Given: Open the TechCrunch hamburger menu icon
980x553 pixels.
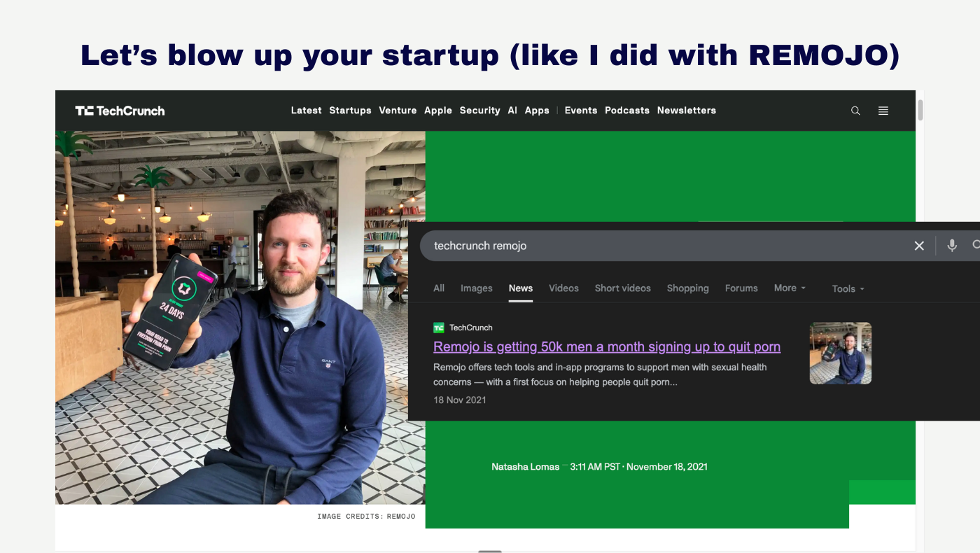Looking at the screenshot, I should [883, 111].
